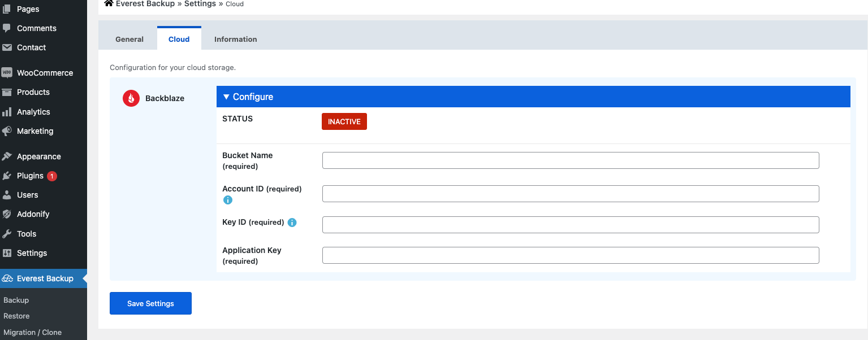Go to the Restore submenu item

coord(16,316)
